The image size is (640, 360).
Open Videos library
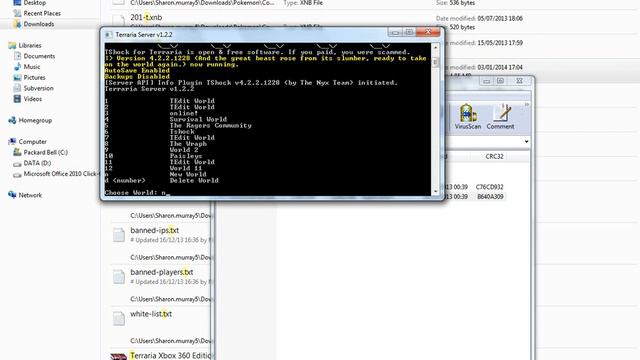33,99
